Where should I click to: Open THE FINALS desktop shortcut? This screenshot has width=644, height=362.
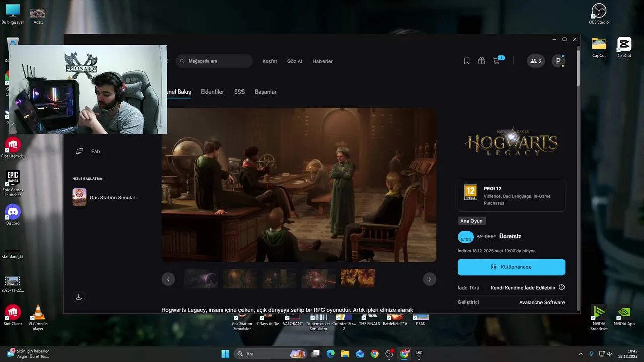coord(369,320)
